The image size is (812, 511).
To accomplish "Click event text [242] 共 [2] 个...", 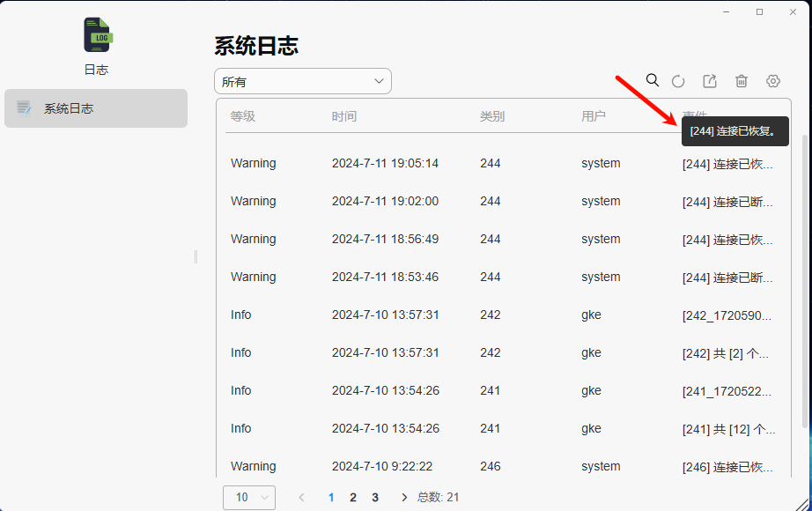I will 726,353.
